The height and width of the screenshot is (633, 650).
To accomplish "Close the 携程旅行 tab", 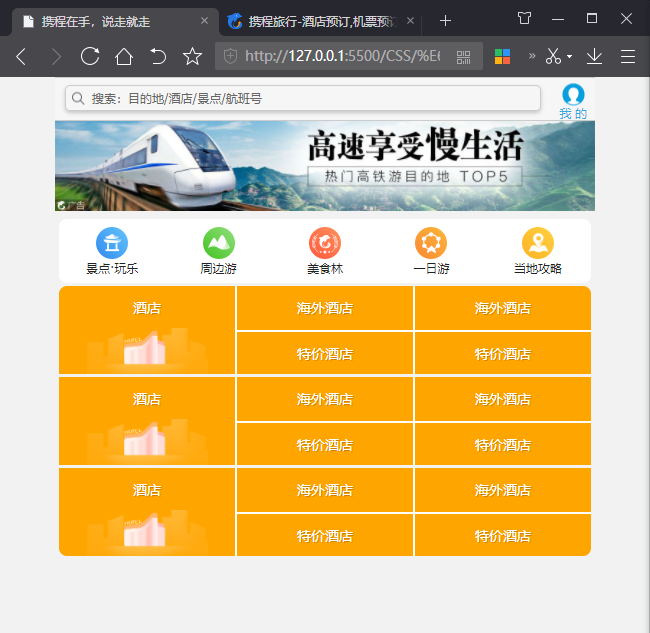I will pyautogui.click(x=410, y=21).
